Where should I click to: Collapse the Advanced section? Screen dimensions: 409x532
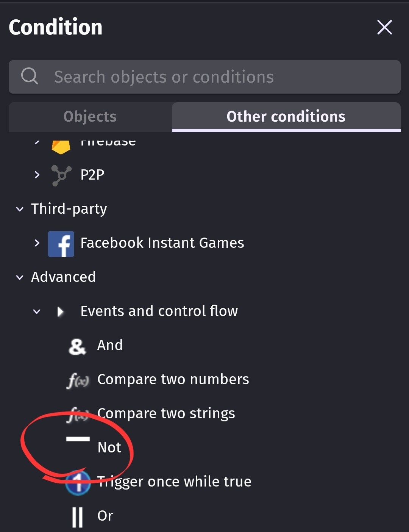point(20,277)
